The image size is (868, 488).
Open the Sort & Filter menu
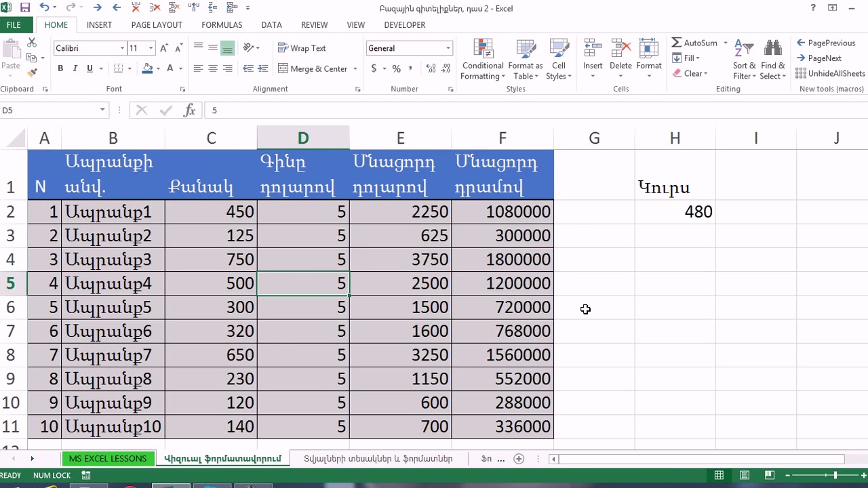click(x=744, y=60)
